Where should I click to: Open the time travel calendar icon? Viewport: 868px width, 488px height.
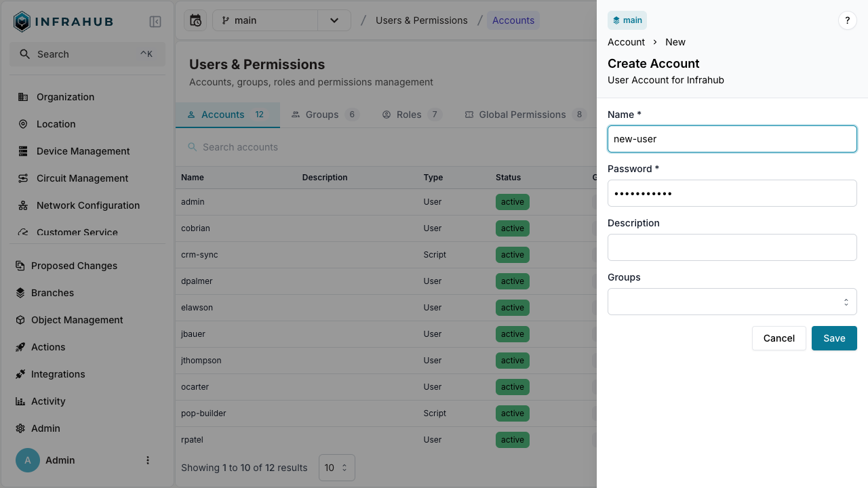[195, 20]
